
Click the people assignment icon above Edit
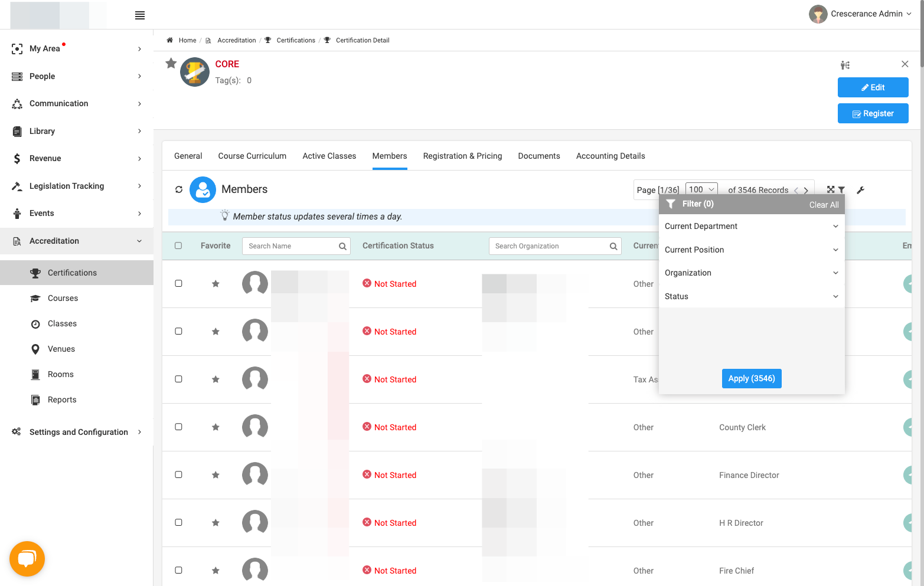[845, 65]
